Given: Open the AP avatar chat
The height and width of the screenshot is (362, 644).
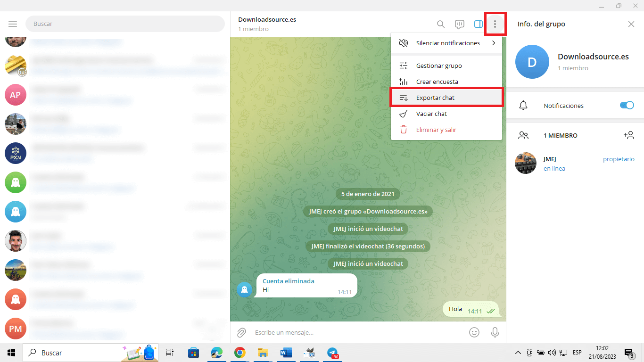Looking at the screenshot, I should click(x=16, y=95).
